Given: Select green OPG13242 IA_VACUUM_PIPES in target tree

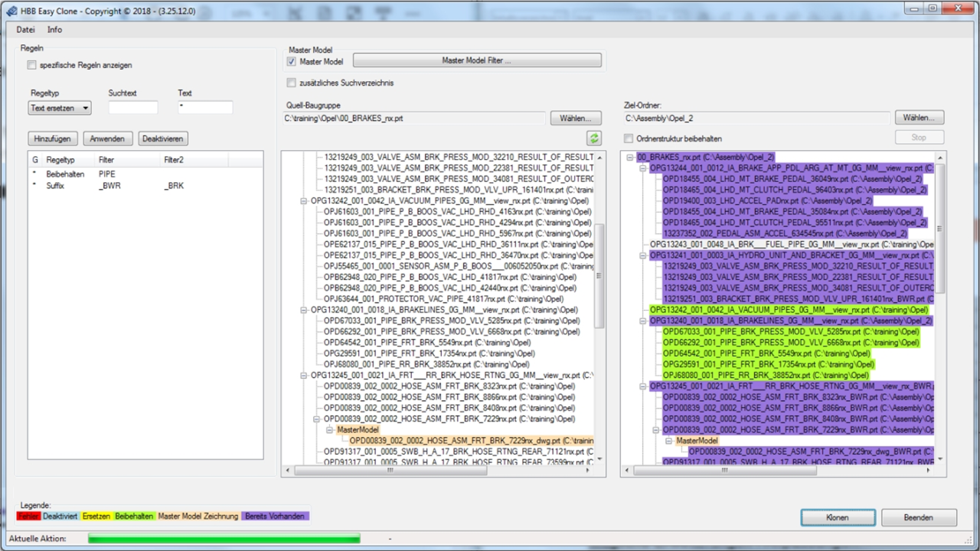Looking at the screenshot, I should click(x=789, y=310).
